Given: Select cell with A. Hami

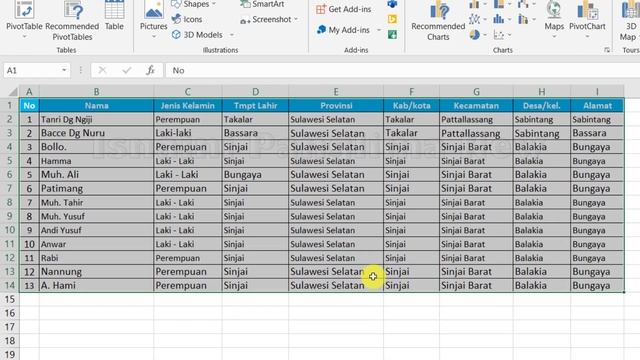Looking at the screenshot, I should click(96, 286).
